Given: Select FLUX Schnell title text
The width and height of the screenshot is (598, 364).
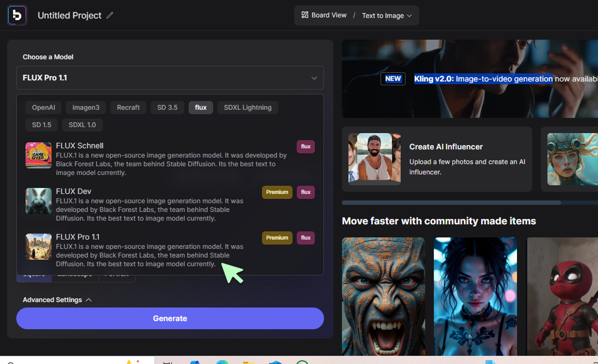Looking at the screenshot, I should coord(80,146).
